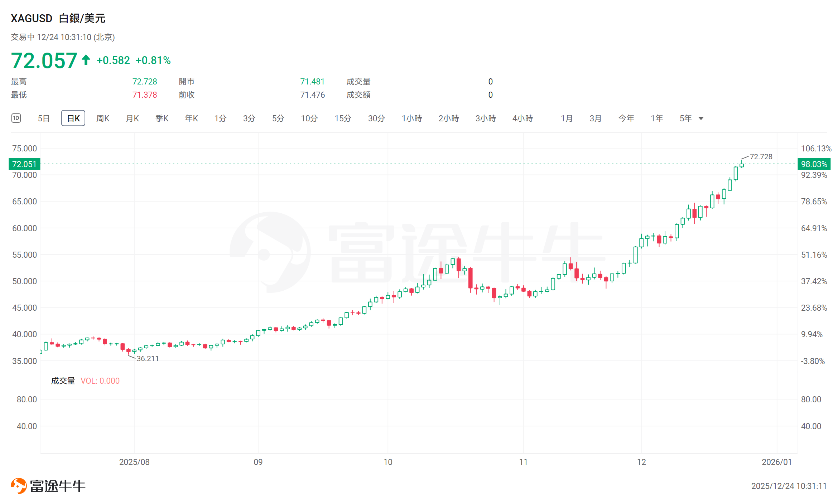The image size is (838, 504).
Task: Click the 72.051 current price axis label
Action: point(24,164)
